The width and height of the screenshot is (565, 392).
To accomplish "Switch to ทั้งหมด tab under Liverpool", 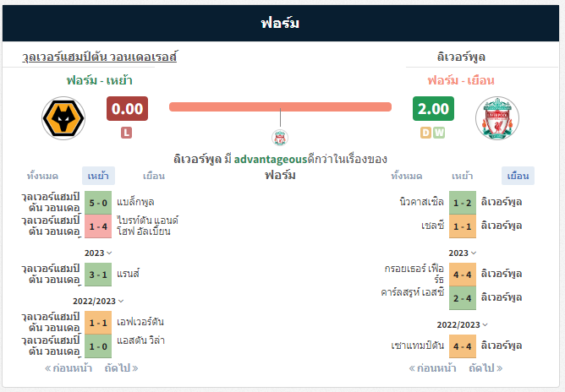I will pyautogui.click(x=407, y=176).
